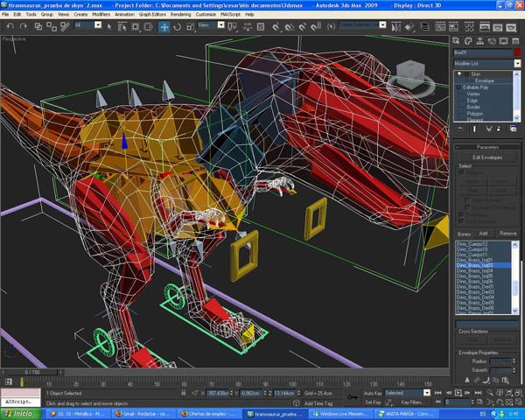This screenshot has width=525, height=420.
Task: Open the Rendering menu
Action: pyautogui.click(x=180, y=15)
